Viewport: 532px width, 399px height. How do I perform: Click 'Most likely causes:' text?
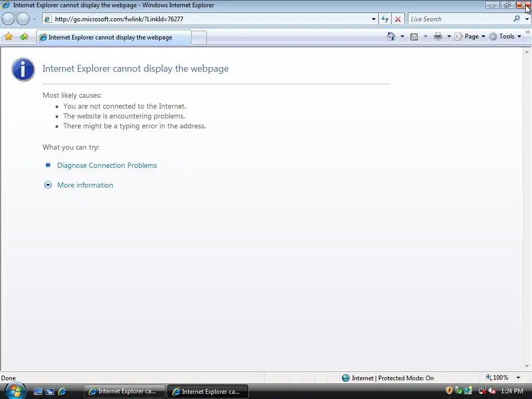[x=72, y=96]
